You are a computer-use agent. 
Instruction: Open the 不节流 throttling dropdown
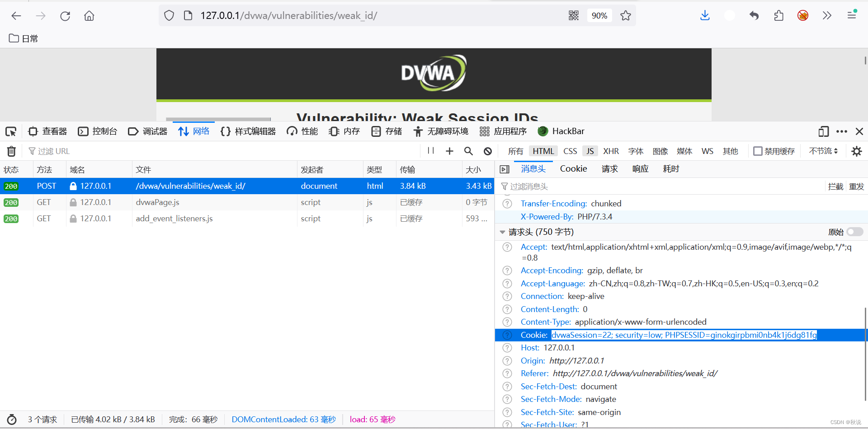click(x=823, y=151)
